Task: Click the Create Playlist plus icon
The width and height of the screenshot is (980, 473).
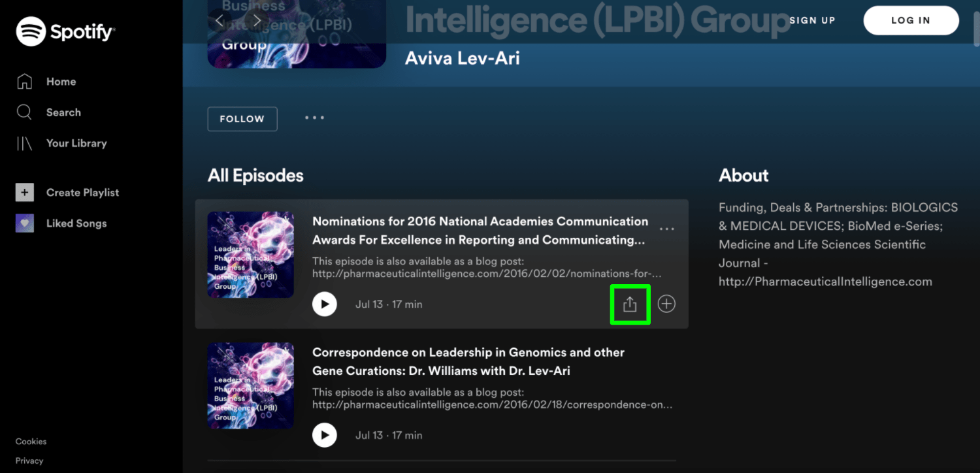Action: point(24,193)
